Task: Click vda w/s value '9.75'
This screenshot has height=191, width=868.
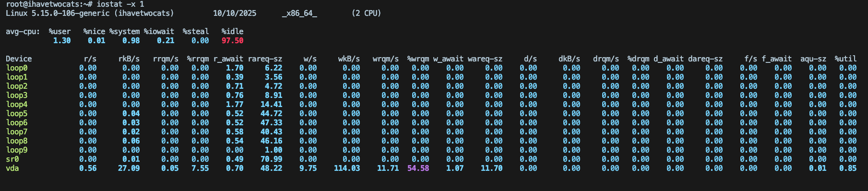Action: coord(308,168)
